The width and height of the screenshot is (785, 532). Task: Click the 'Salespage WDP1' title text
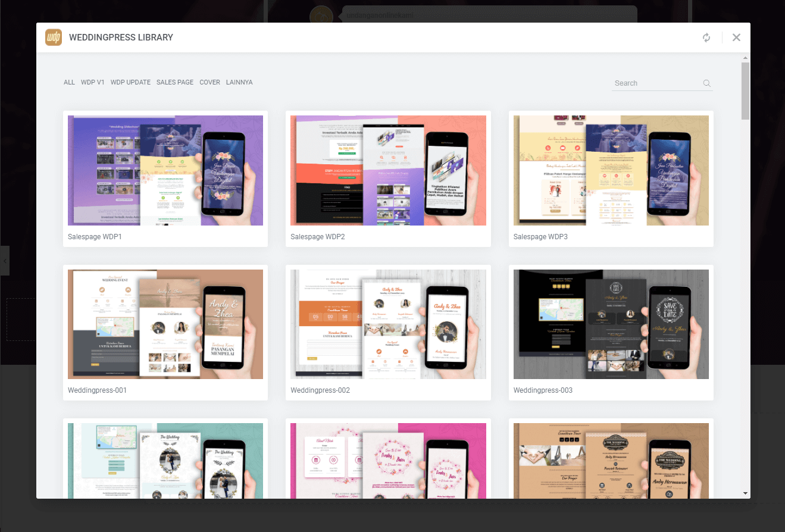[x=95, y=237]
